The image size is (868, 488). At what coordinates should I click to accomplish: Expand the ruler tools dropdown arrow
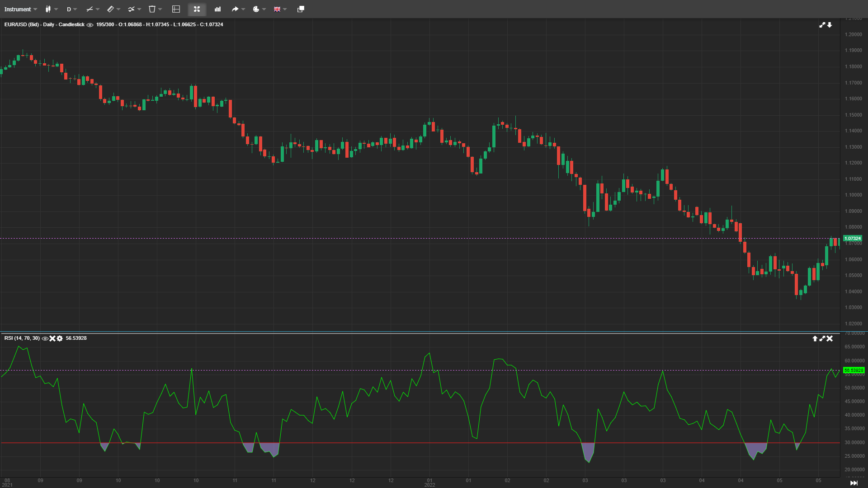pos(118,9)
